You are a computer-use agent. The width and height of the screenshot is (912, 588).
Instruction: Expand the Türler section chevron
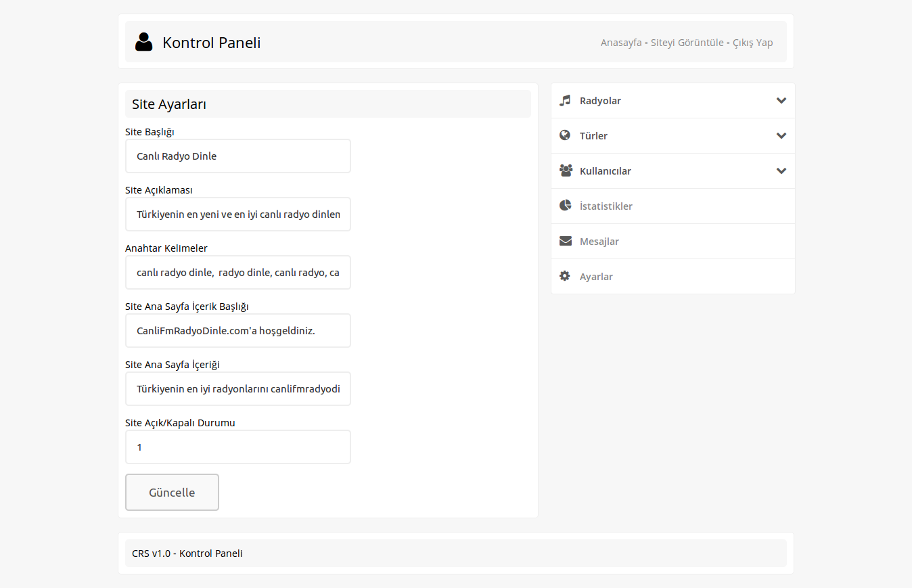[x=781, y=136]
